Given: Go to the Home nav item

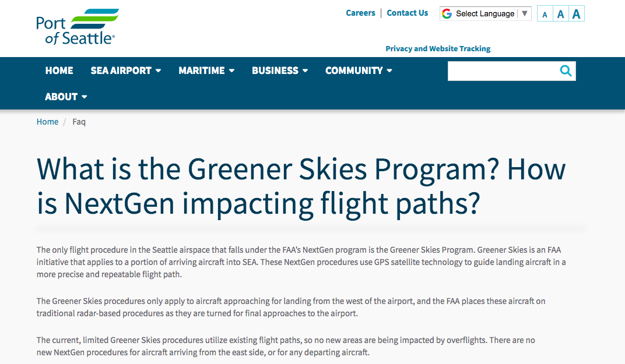Looking at the screenshot, I should (59, 70).
